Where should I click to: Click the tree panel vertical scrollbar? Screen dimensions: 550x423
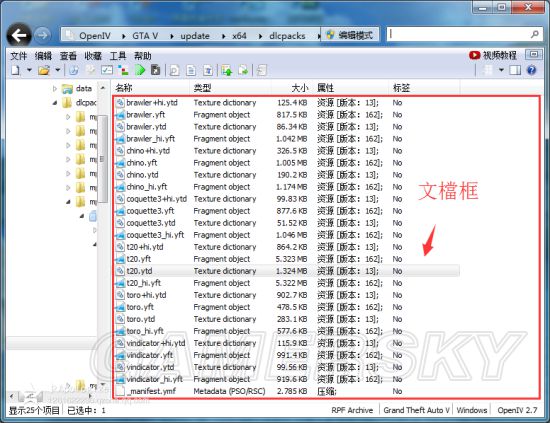click(103, 159)
